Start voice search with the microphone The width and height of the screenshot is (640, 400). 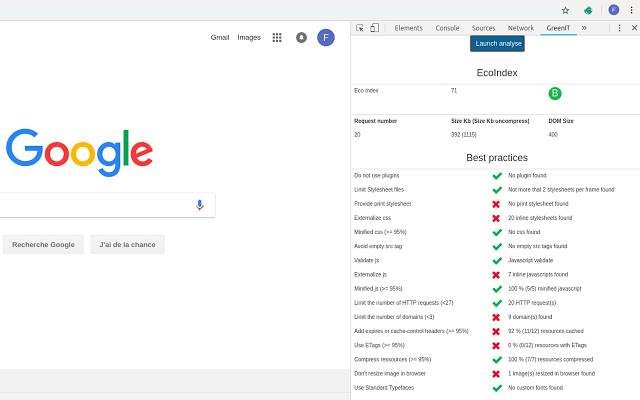[200, 205]
